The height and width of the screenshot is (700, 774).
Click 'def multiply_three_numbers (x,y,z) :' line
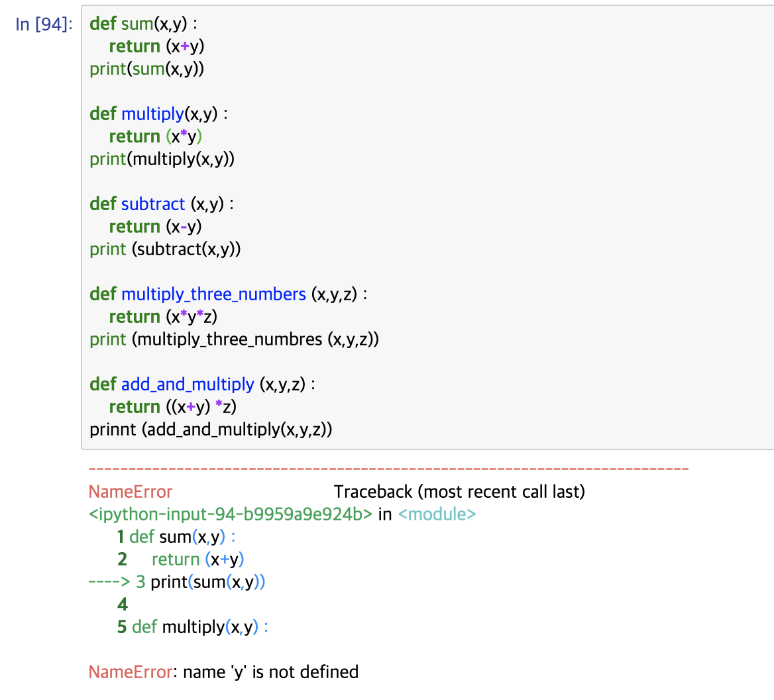(x=229, y=294)
